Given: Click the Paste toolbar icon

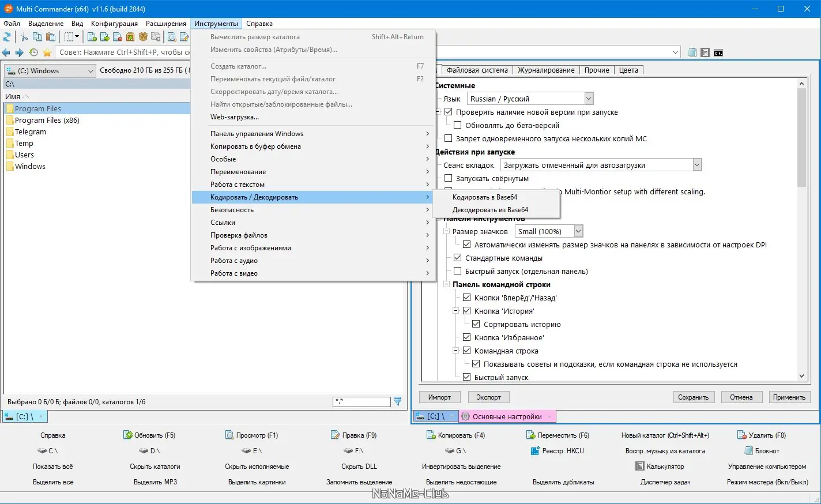Looking at the screenshot, I should pos(50,37).
